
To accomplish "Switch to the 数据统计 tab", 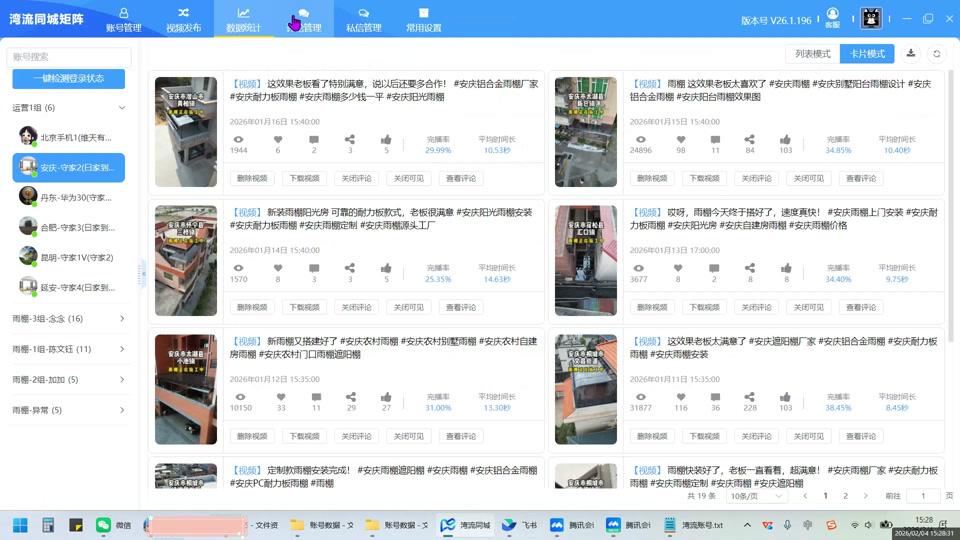I will click(243, 20).
